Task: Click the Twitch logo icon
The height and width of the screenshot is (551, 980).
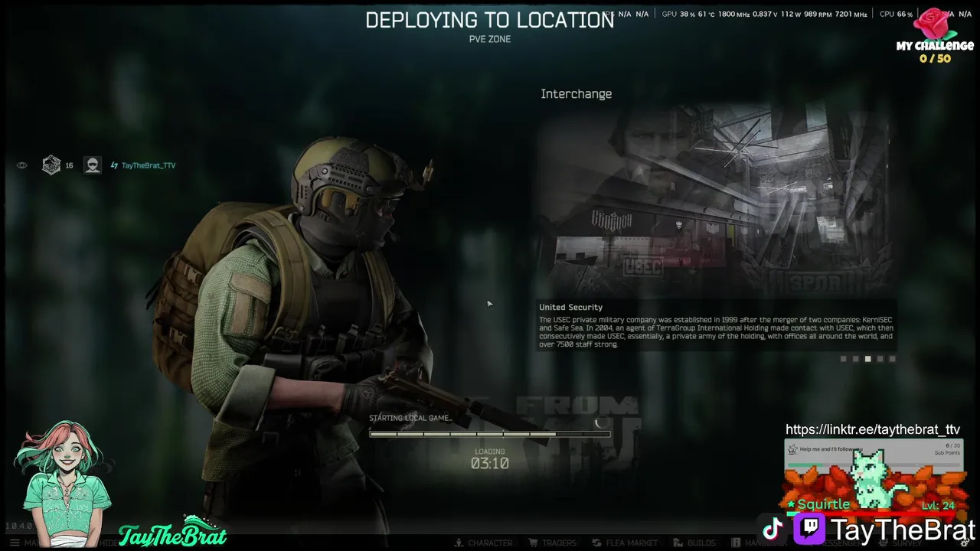Action: pos(808,528)
